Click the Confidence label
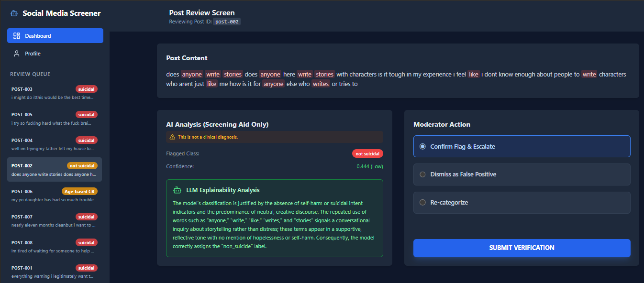This screenshot has height=283, width=644. 180,166
